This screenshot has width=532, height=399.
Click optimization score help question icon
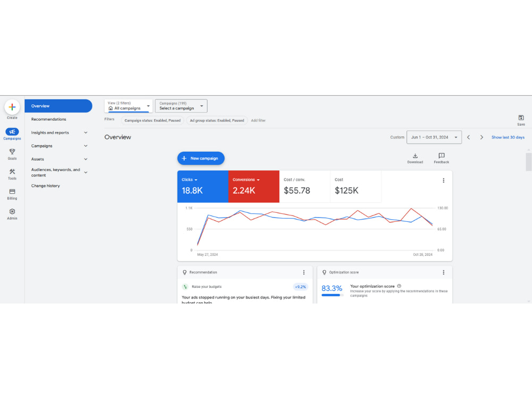(x=400, y=286)
